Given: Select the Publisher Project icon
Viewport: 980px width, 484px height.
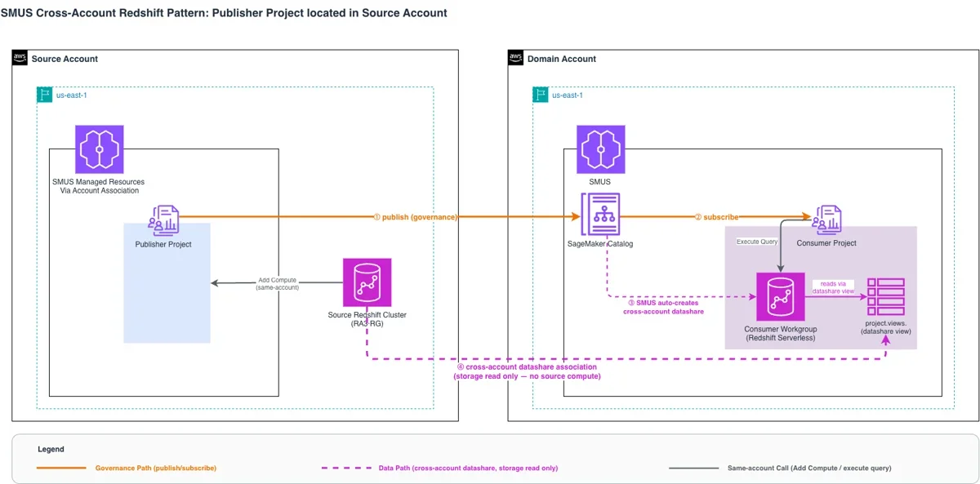Looking at the screenshot, I should point(163,221).
